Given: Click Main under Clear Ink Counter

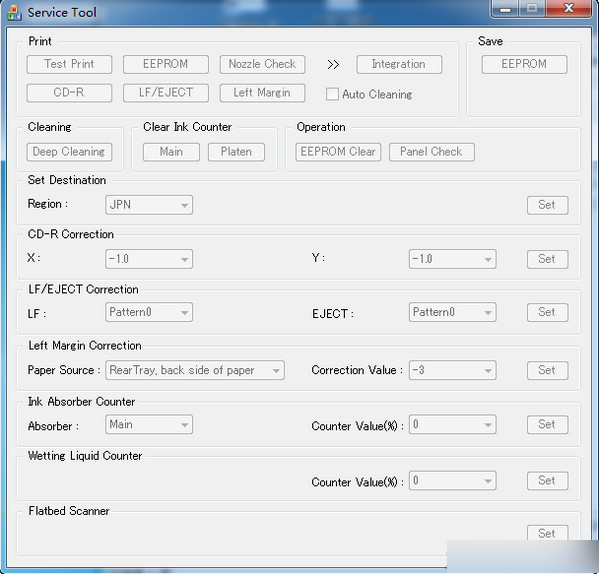Looking at the screenshot, I should coord(171,152).
